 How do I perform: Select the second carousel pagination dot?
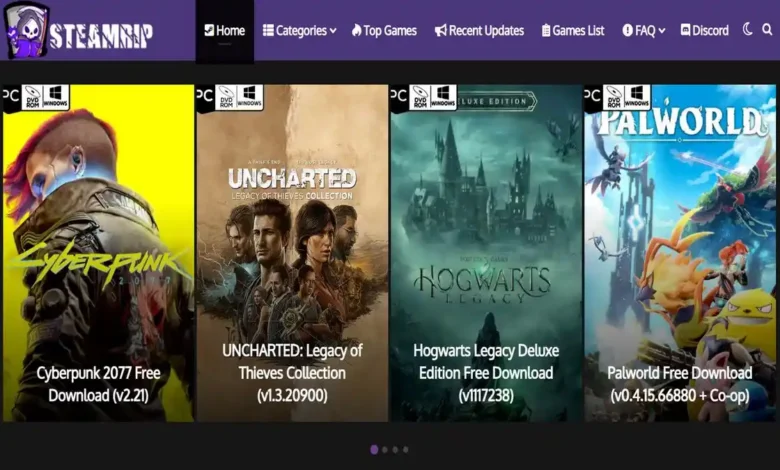point(385,450)
